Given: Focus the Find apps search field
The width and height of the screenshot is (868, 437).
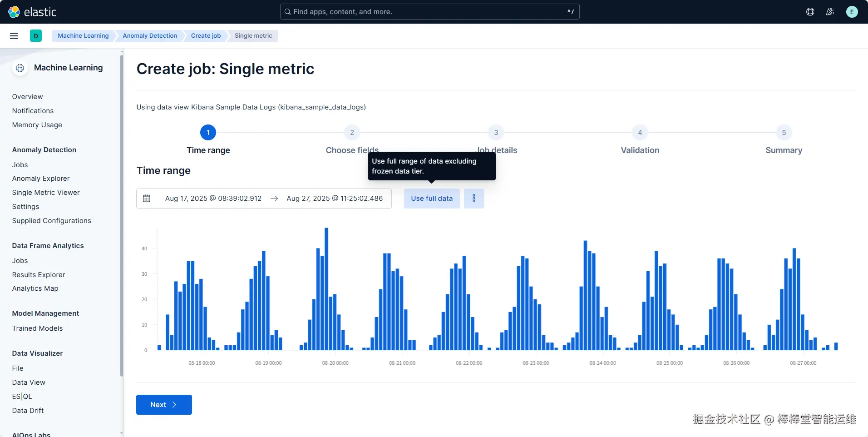Looking at the screenshot, I should (429, 12).
